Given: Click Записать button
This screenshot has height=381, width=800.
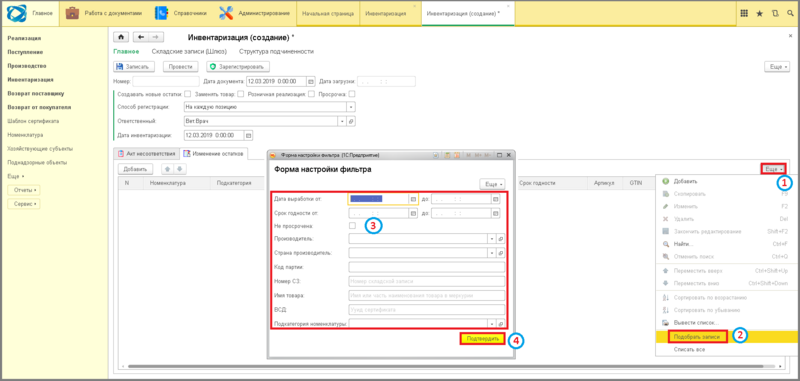Looking at the screenshot, I should pyautogui.click(x=133, y=67).
